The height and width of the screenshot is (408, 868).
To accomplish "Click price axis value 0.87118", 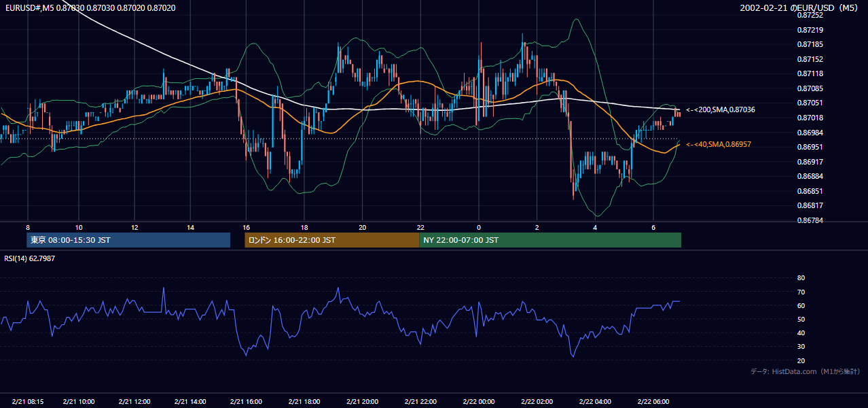I will click(x=810, y=74).
